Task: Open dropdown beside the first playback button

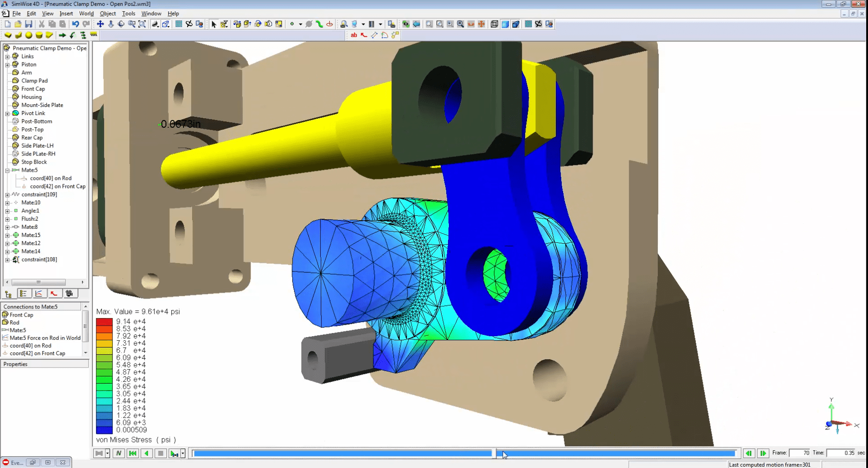Action: pos(107,453)
